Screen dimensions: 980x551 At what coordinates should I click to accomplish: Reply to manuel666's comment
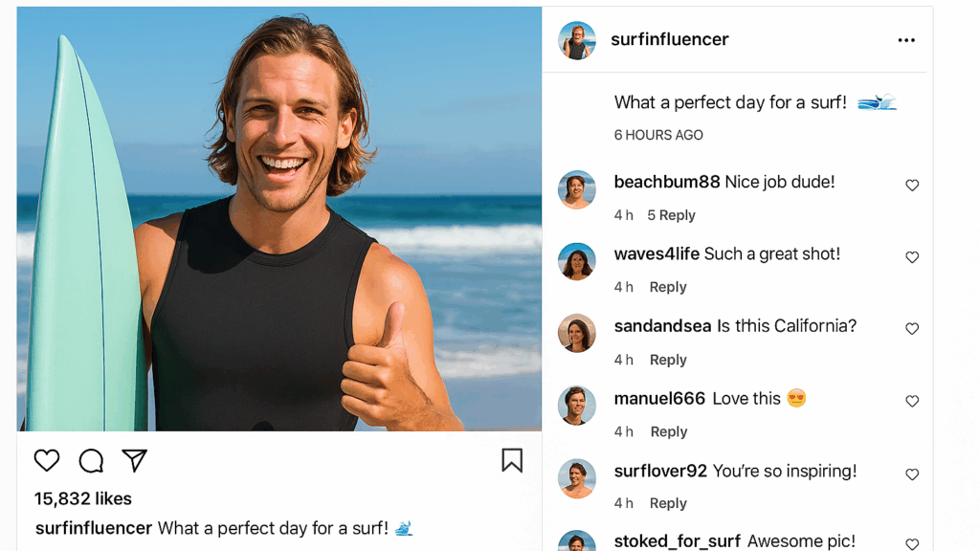click(669, 431)
